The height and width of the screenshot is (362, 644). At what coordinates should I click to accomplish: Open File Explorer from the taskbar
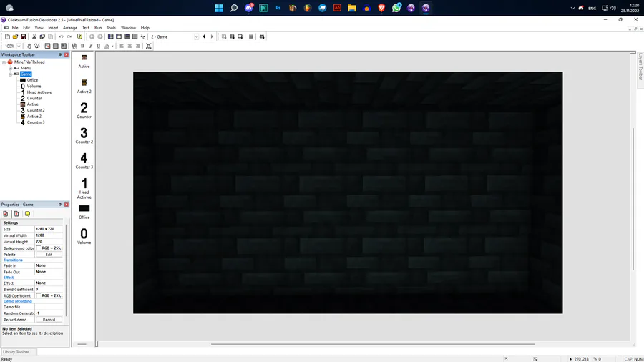click(x=352, y=8)
